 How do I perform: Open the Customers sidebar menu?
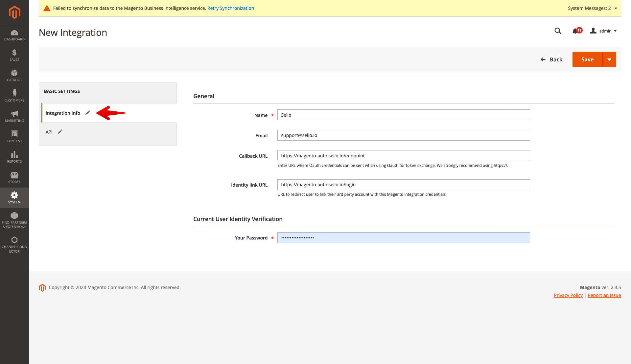coord(14,96)
